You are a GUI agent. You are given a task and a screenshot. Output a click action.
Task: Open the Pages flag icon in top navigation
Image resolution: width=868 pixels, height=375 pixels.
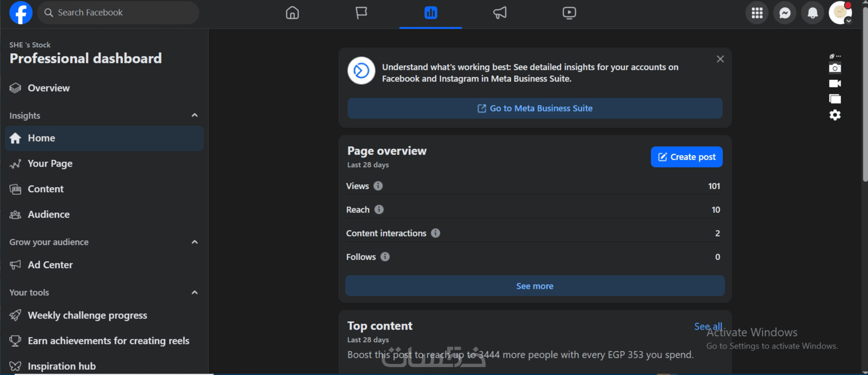pyautogui.click(x=361, y=12)
